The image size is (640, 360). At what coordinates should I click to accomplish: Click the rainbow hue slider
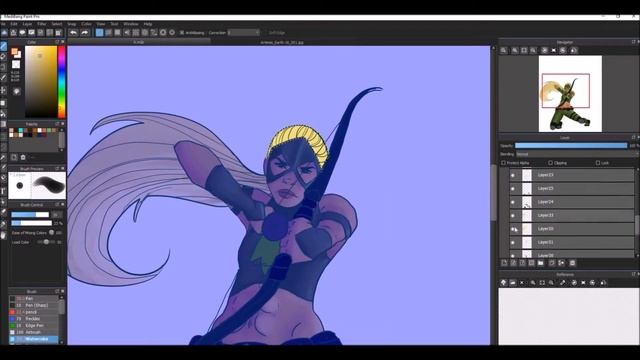(x=62, y=82)
